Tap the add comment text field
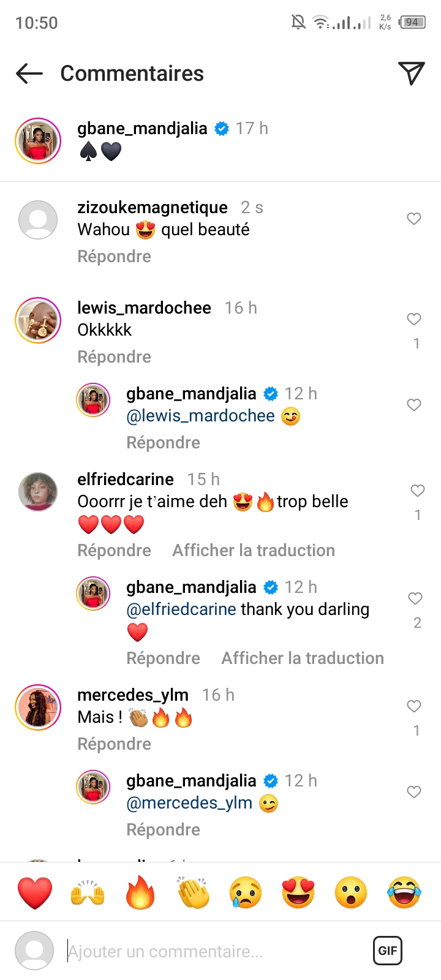This screenshot has width=441, height=980. (x=208, y=952)
